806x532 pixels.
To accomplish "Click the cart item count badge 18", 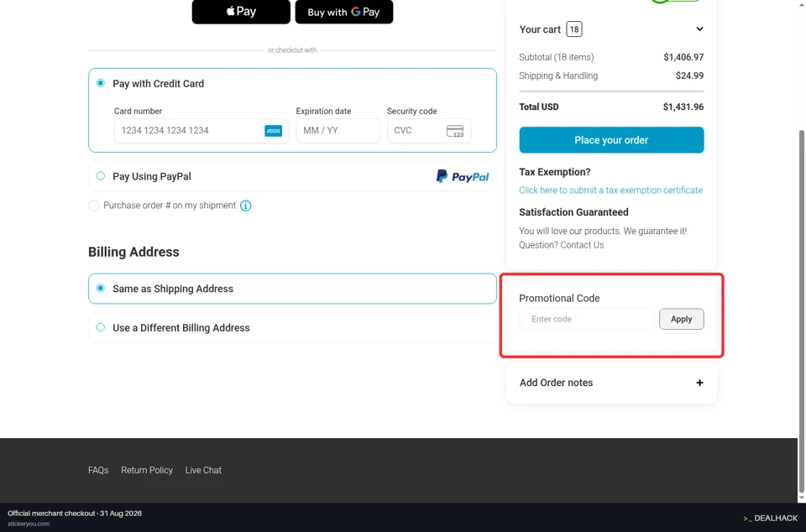I will 574,29.
